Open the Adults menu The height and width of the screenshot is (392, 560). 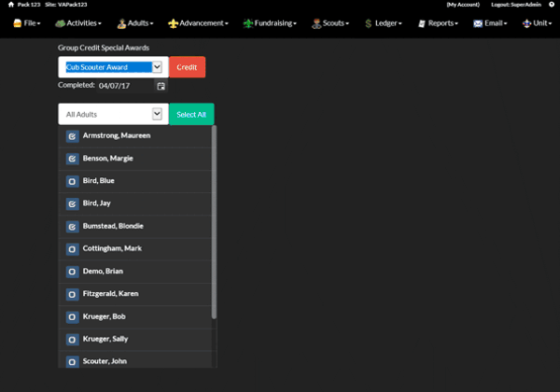135,23
